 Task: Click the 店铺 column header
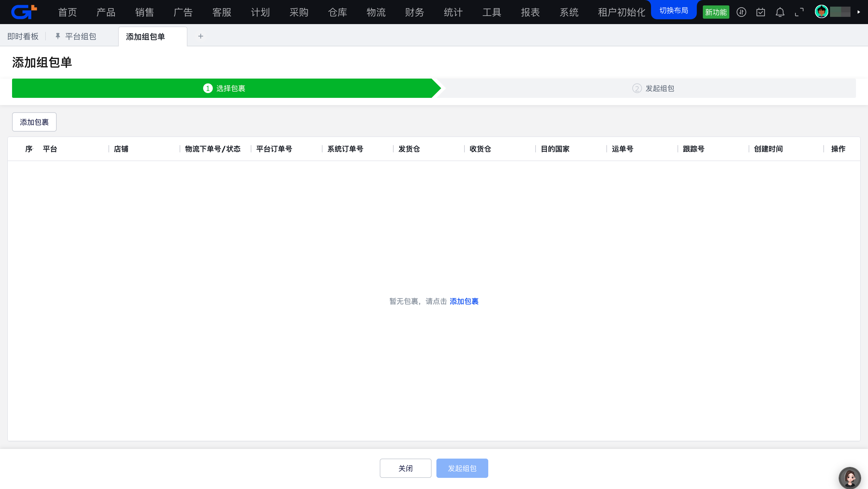click(121, 149)
